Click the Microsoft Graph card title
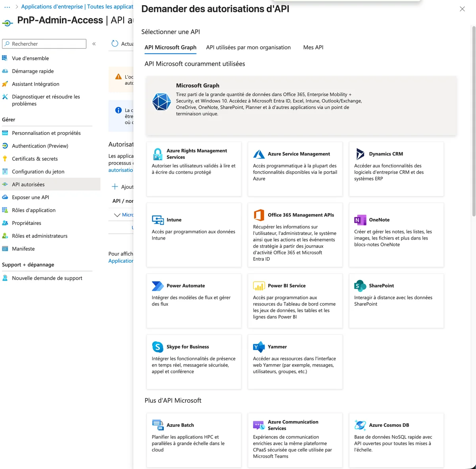This screenshot has width=476, height=469. pyautogui.click(x=198, y=85)
